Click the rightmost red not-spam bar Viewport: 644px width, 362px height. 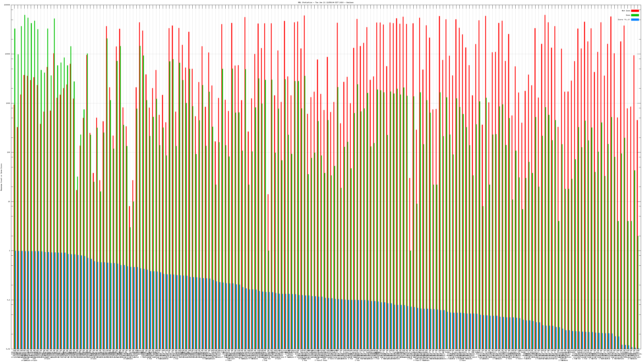click(637, 225)
